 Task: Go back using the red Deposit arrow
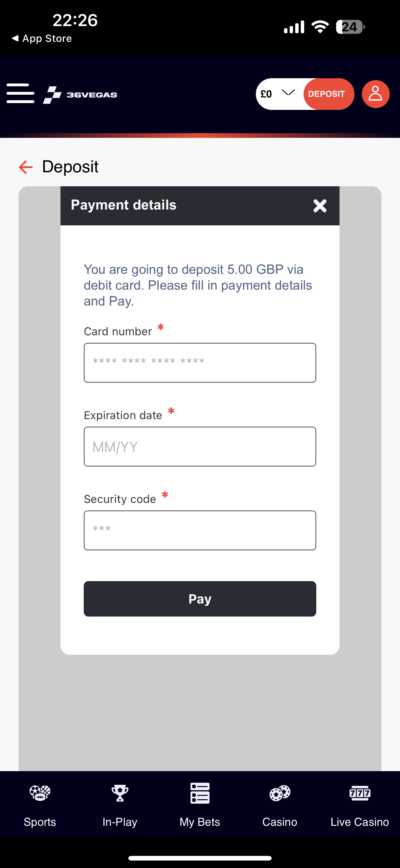(26, 167)
